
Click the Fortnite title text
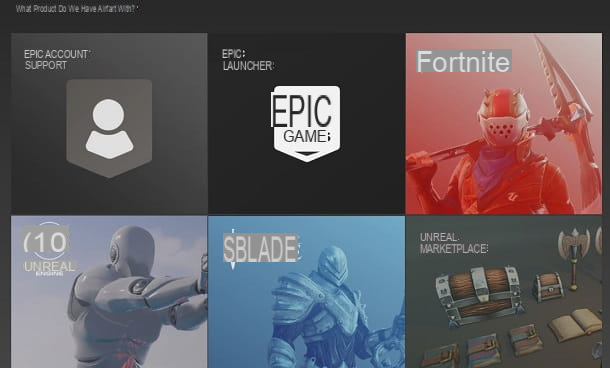click(464, 61)
